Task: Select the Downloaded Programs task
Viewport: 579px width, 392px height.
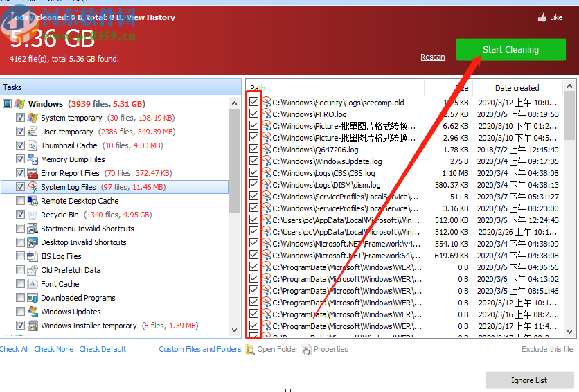Action: tap(78, 298)
